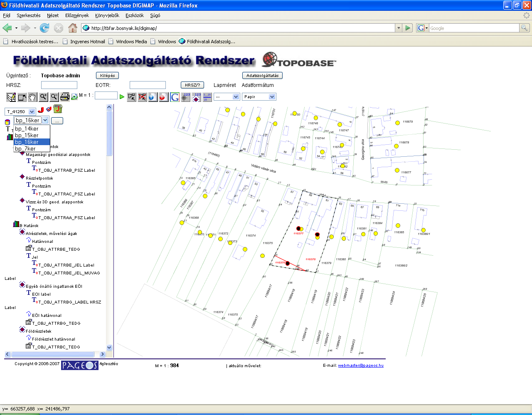Click the Adatszolgáltatás button

[x=262, y=75]
